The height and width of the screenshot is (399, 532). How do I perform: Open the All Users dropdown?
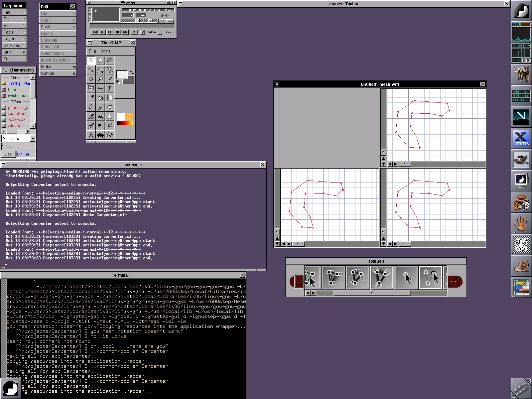(x=33, y=139)
